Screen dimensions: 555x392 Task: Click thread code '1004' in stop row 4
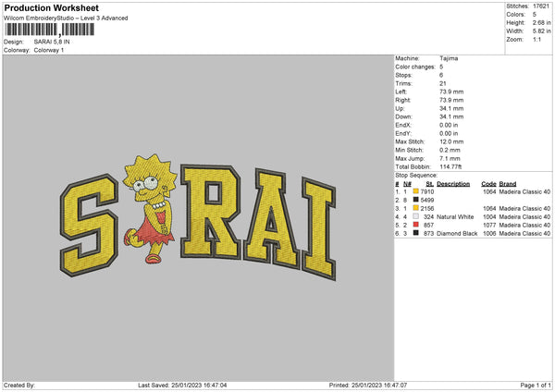coord(488,217)
